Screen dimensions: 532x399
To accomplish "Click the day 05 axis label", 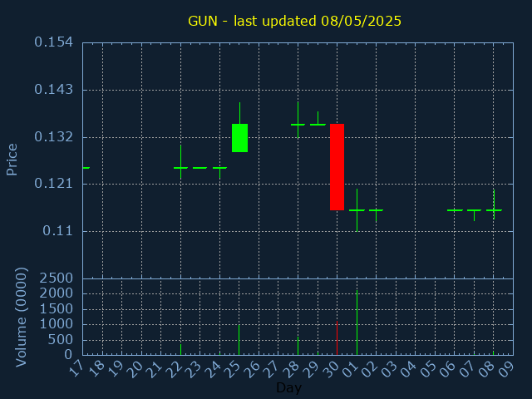I will click(429, 369).
